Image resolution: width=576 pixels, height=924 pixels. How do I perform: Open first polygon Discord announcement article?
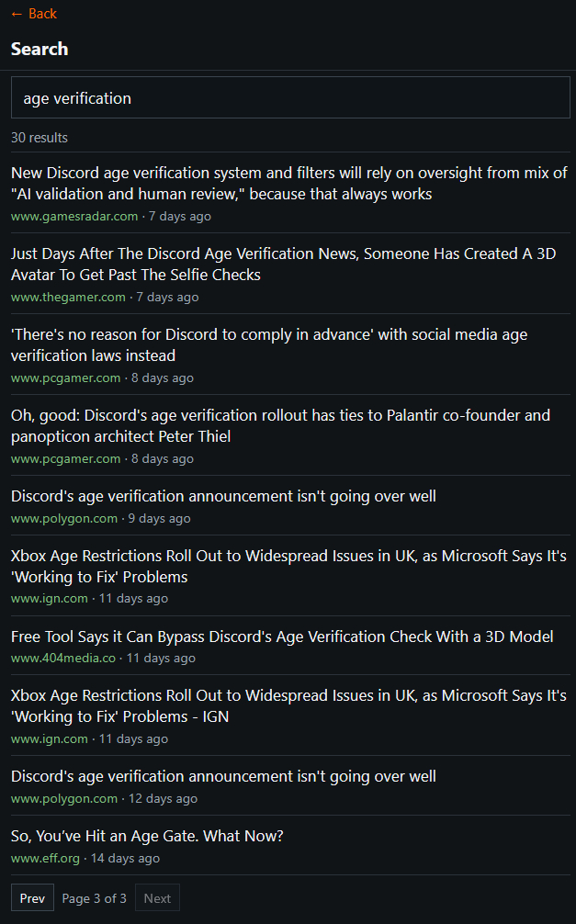click(223, 497)
